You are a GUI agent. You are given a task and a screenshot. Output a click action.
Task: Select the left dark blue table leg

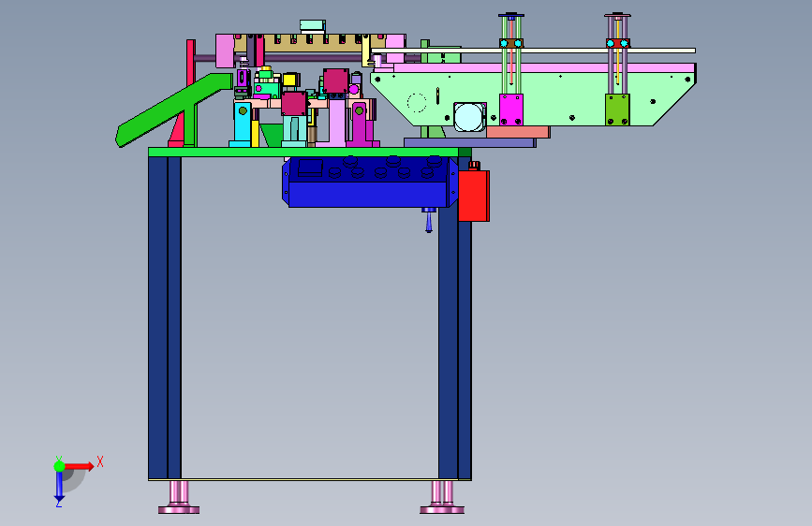click(x=165, y=318)
